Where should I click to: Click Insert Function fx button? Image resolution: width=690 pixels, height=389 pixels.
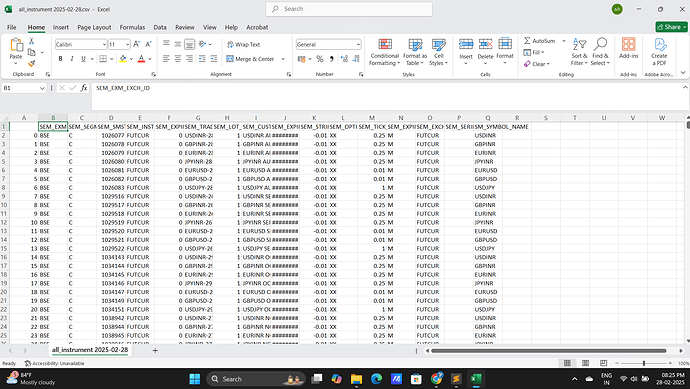[x=84, y=88]
